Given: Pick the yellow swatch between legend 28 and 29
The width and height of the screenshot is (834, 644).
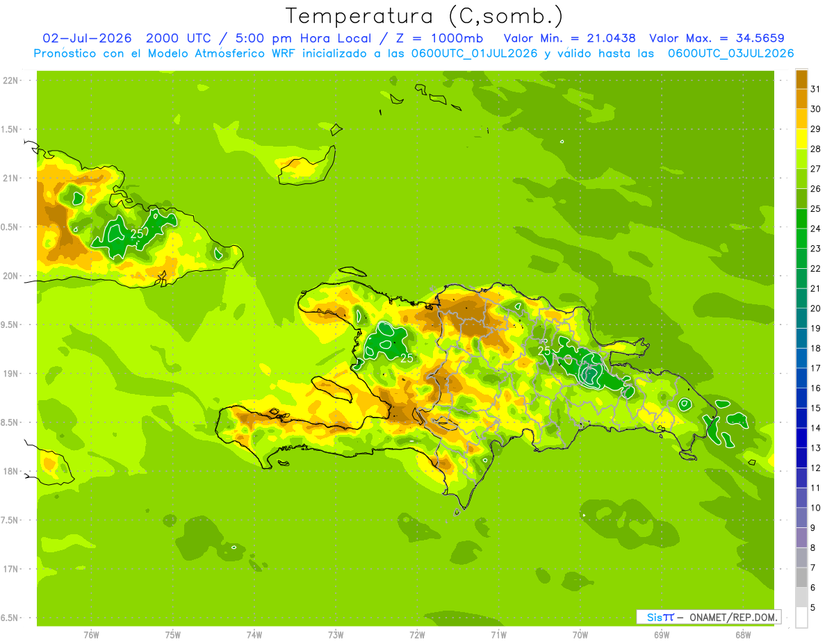Looking at the screenshot, I should point(801,139).
